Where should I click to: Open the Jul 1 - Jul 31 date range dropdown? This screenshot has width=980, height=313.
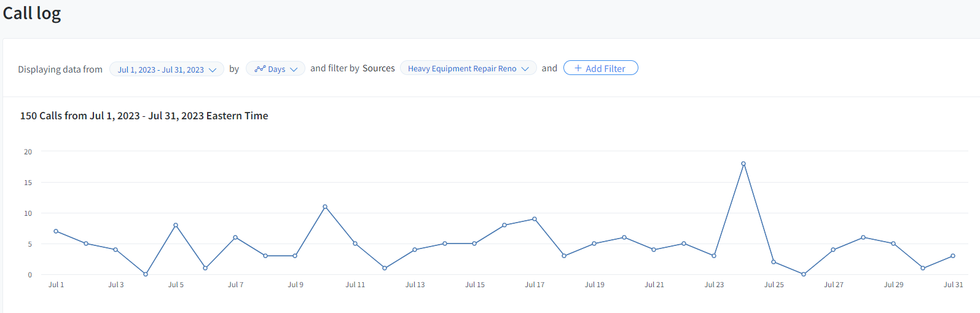167,69
